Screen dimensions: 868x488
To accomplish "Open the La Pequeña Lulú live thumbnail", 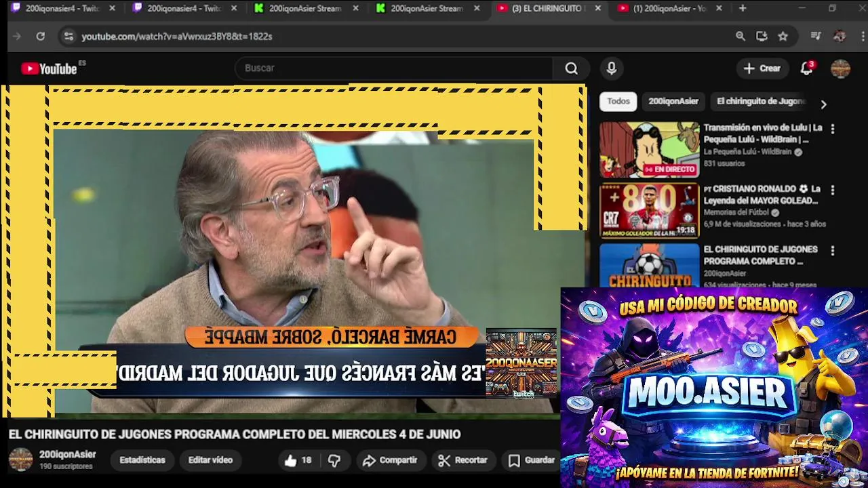I will pos(649,150).
